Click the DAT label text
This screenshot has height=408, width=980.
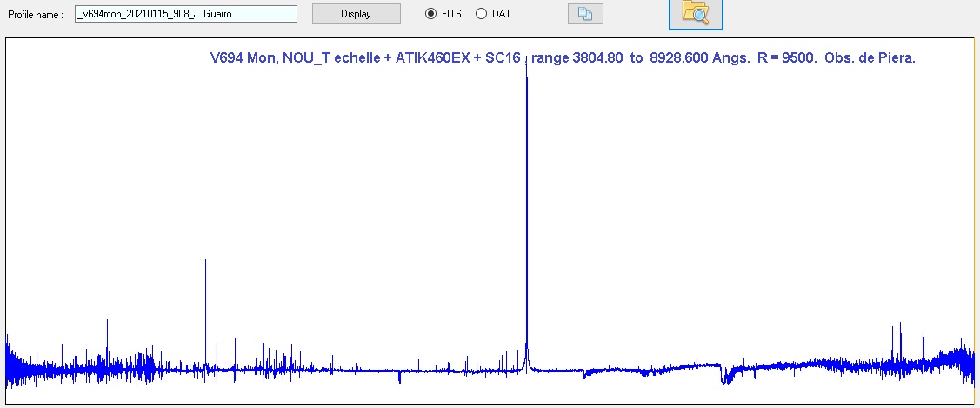click(502, 14)
